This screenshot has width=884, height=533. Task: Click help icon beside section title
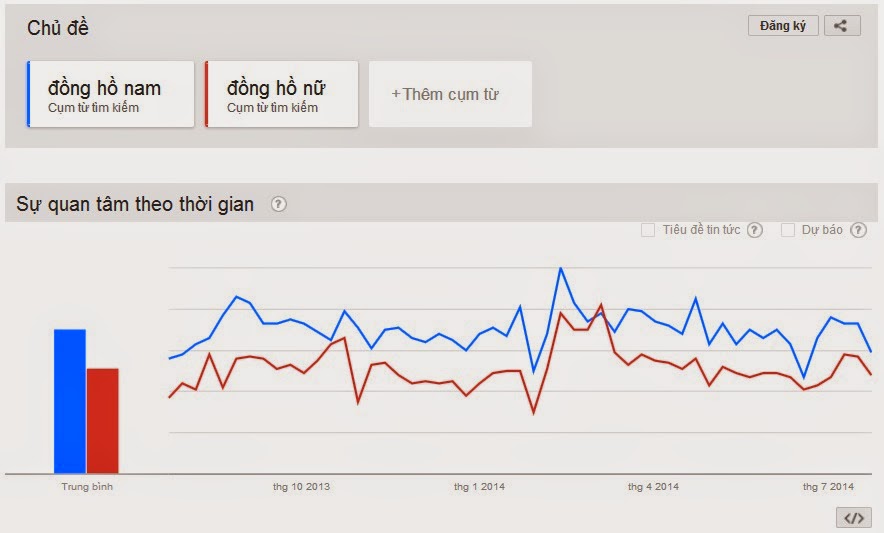279,205
